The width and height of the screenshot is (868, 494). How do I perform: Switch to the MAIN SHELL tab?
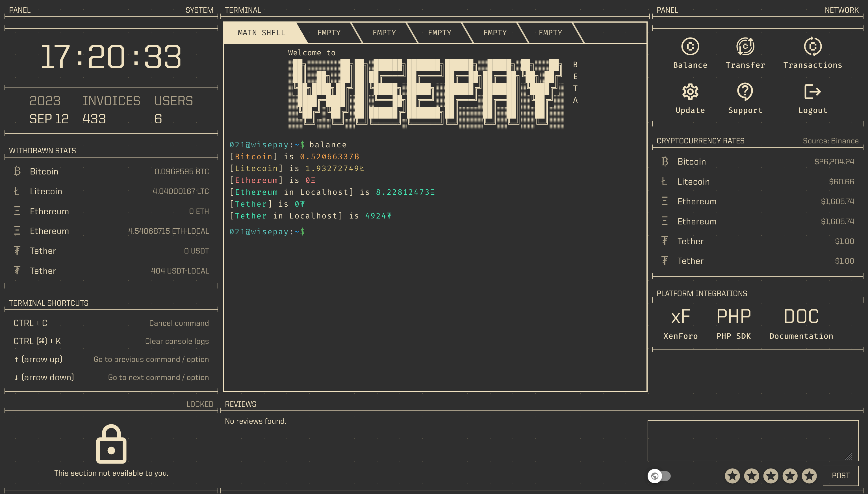tap(261, 32)
